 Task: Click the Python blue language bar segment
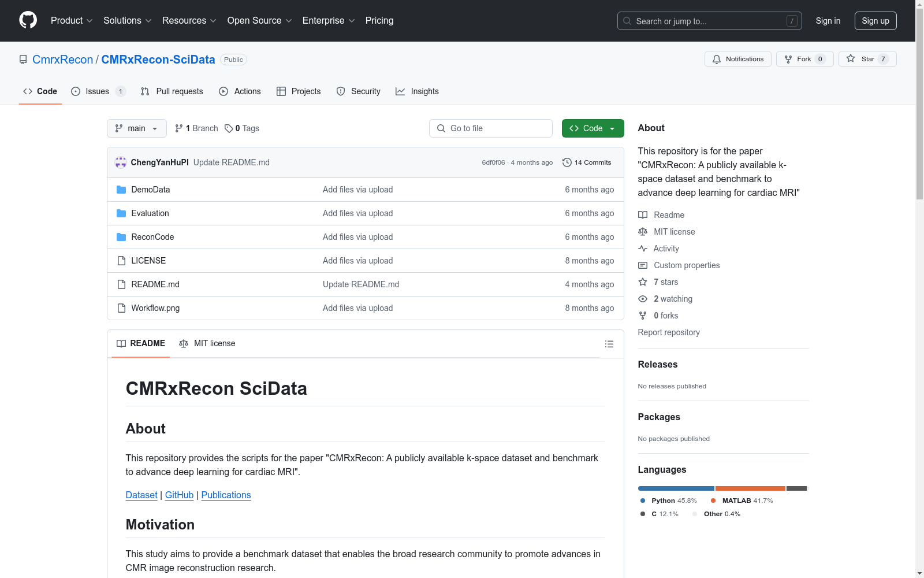pyautogui.click(x=676, y=488)
